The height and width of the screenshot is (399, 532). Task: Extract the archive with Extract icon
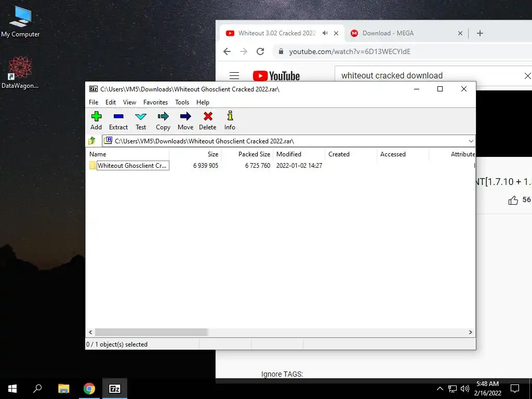coord(118,121)
